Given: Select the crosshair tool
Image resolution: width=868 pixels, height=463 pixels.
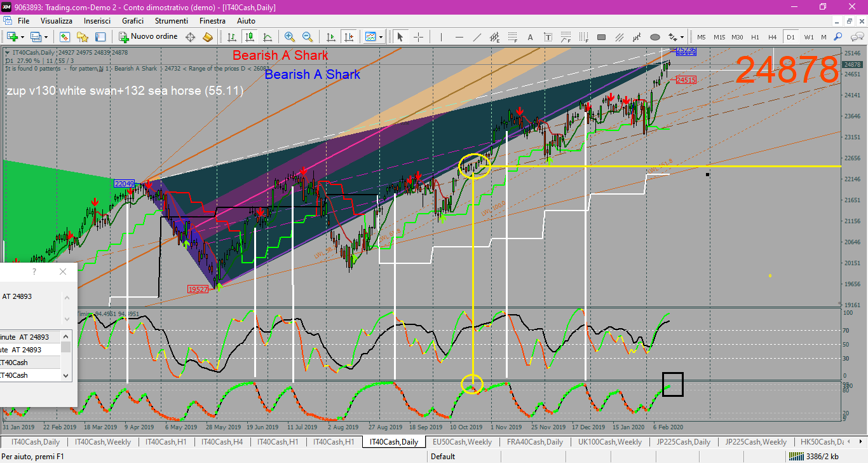Looking at the screenshot, I should (x=418, y=37).
